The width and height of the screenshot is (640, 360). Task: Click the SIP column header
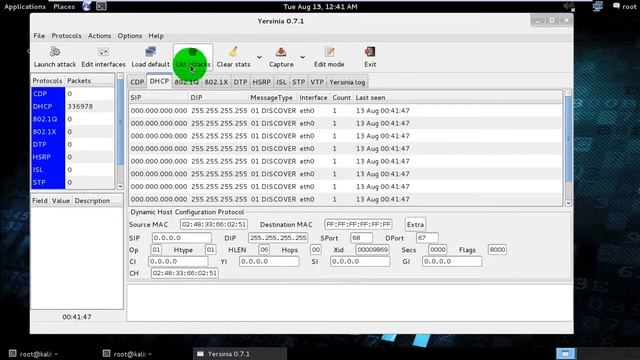coord(158,98)
